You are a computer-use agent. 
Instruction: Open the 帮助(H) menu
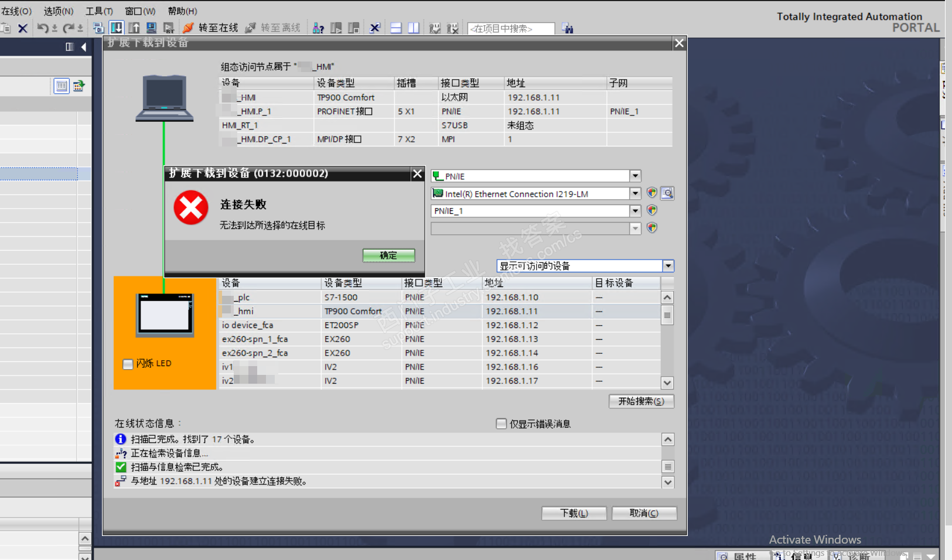183,11
